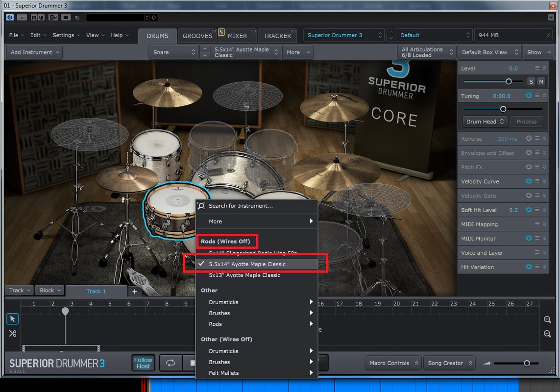Open the Drum Head tuning dropdown
560x392 pixels.
(x=485, y=122)
